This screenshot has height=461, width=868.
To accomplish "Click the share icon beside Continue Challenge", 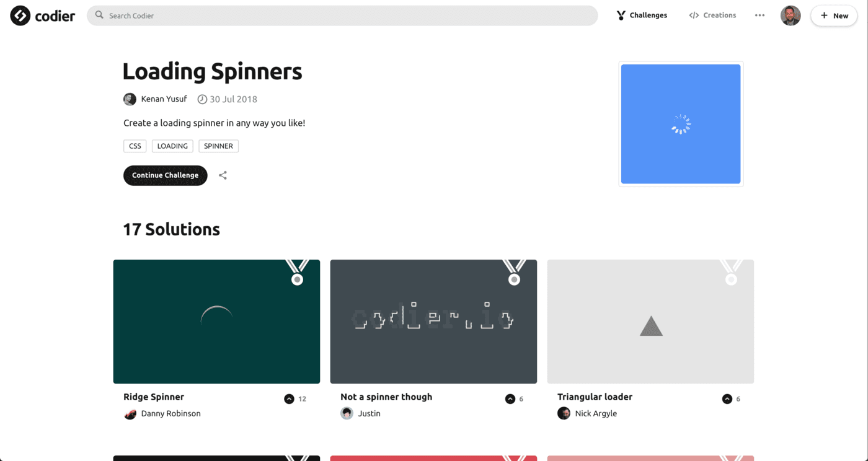I will [223, 175].
